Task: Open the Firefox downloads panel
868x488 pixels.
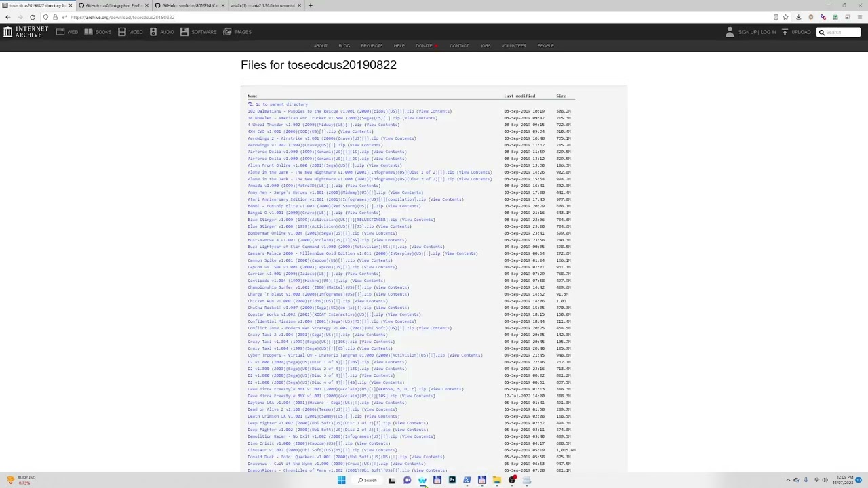Action: point(798,17)
